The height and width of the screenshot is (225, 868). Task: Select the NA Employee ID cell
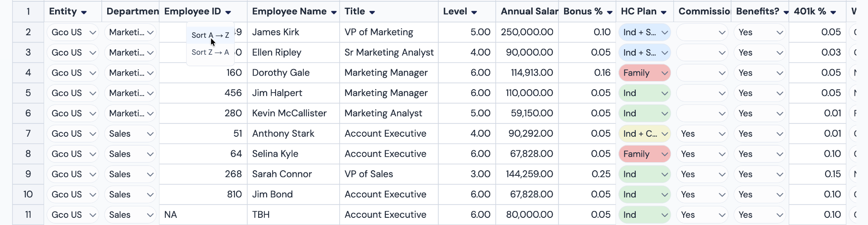click(203, 215)
